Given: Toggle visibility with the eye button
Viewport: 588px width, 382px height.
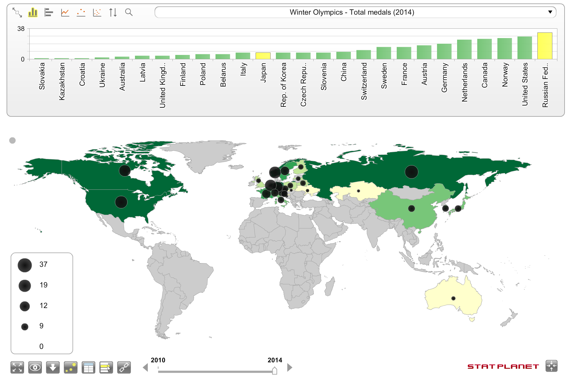Looking at the screenshot, I should 35,367.
